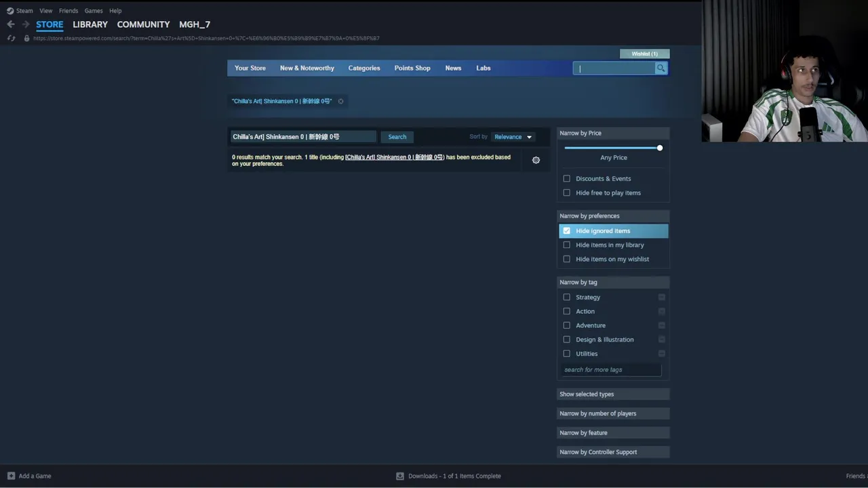Open the Friends menu
Viewport: 868px width, 488px height.
pos(68,11)
